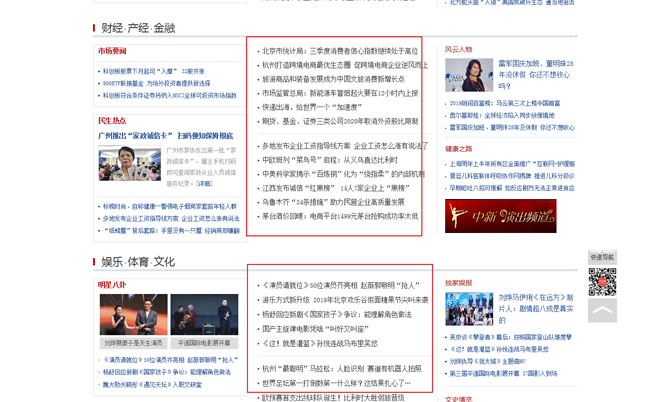Screen dimensions: 650x402
Task: Open the 明星八卦 column heading
Action: coord(112,285)
